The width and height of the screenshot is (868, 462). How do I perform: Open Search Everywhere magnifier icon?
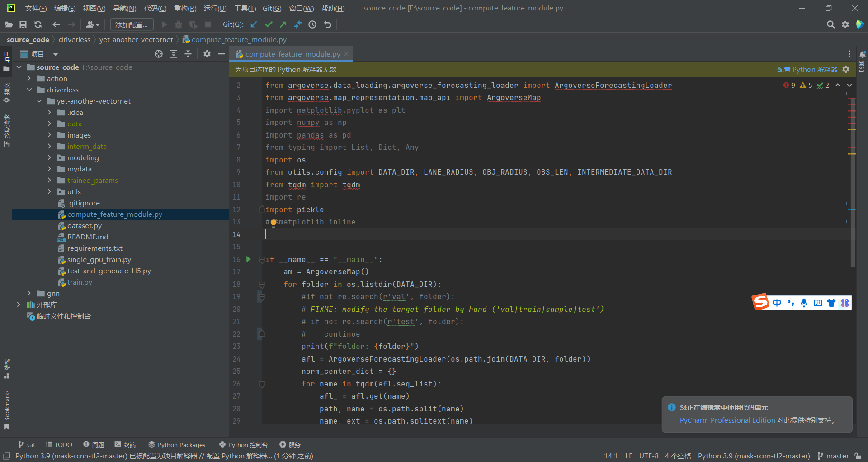click(831, 24)
